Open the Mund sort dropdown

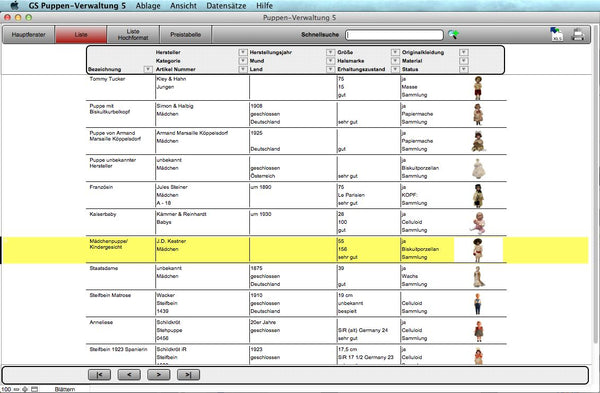330,60
